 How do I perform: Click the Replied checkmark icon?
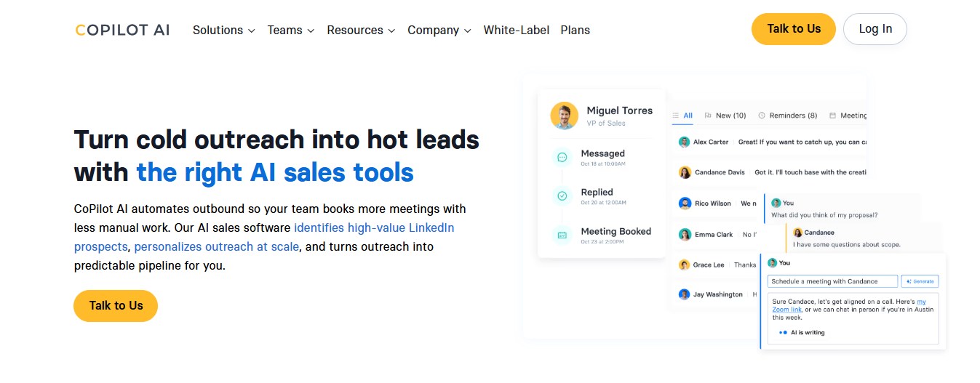click(562, 195)
